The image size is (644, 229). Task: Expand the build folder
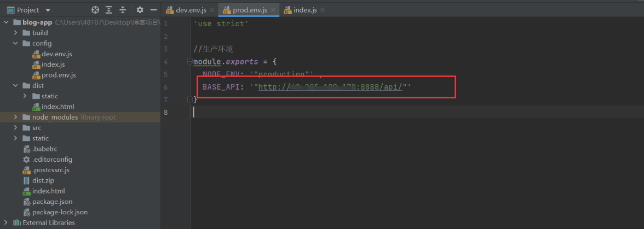coord(15,33)
